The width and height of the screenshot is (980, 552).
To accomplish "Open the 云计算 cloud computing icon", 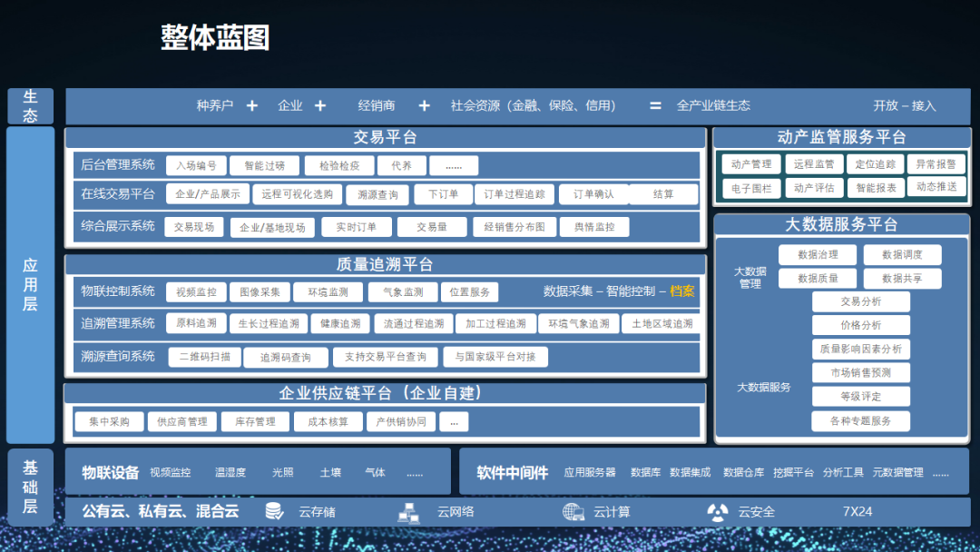I will pyautogui.click(x=573, y=511).
